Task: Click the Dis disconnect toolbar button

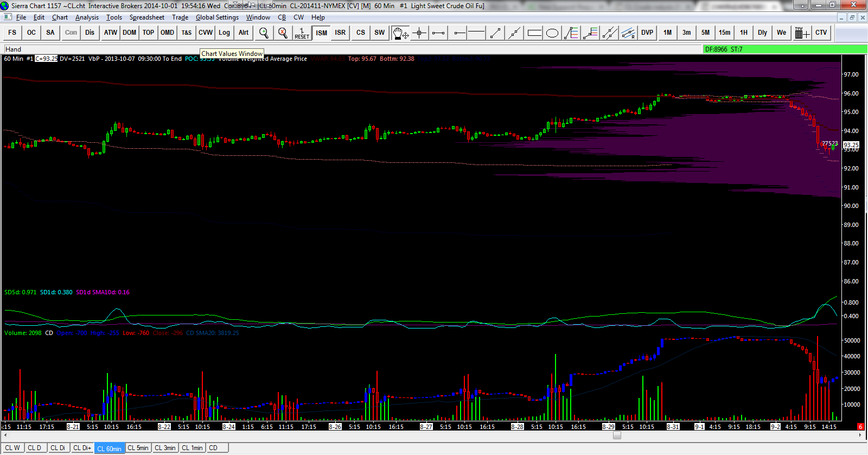Action: point(90,33)
